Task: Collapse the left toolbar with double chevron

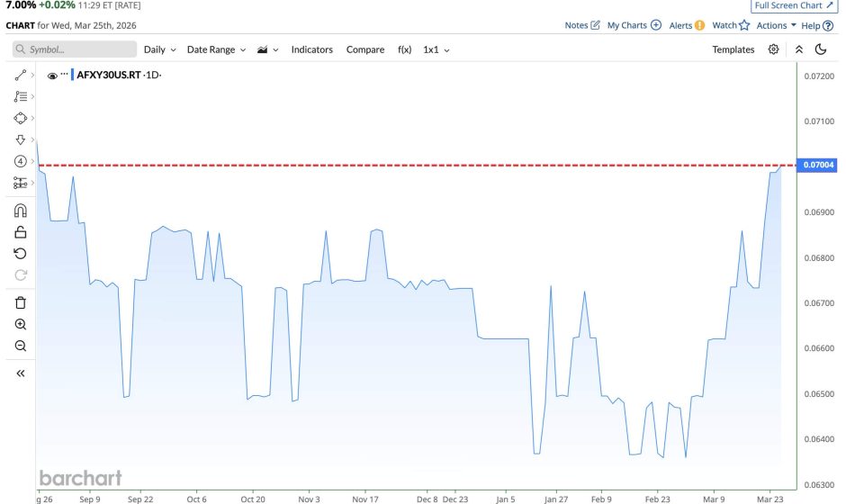Action: (x=20, y=373)
